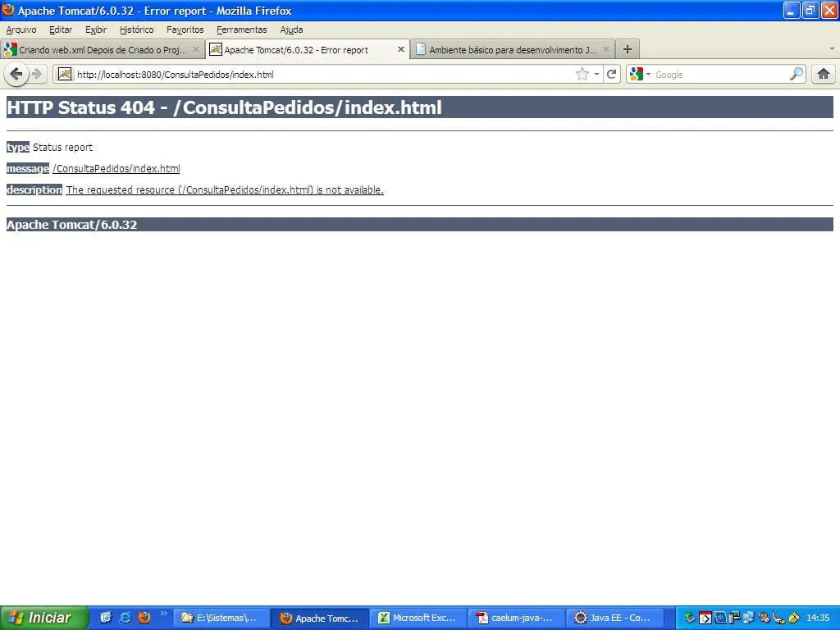Open the caelum-java PDF taskbar window

pos(517,618)
